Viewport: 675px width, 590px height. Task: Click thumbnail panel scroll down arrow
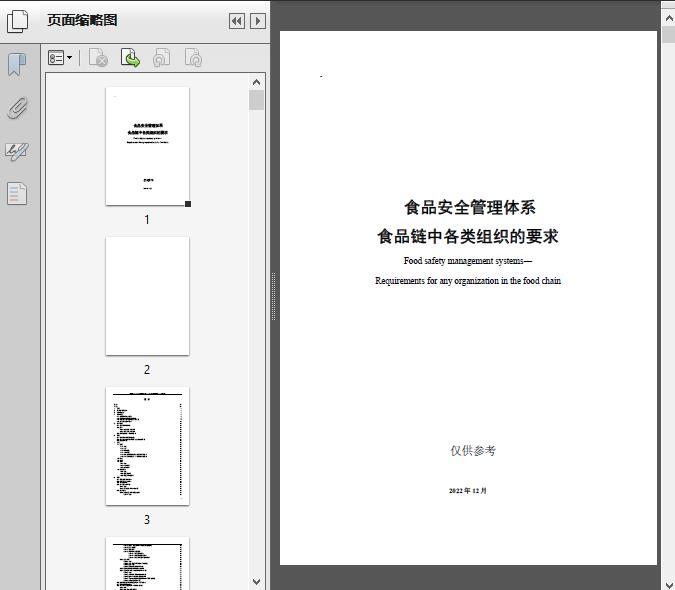click(x=257, y=582)
